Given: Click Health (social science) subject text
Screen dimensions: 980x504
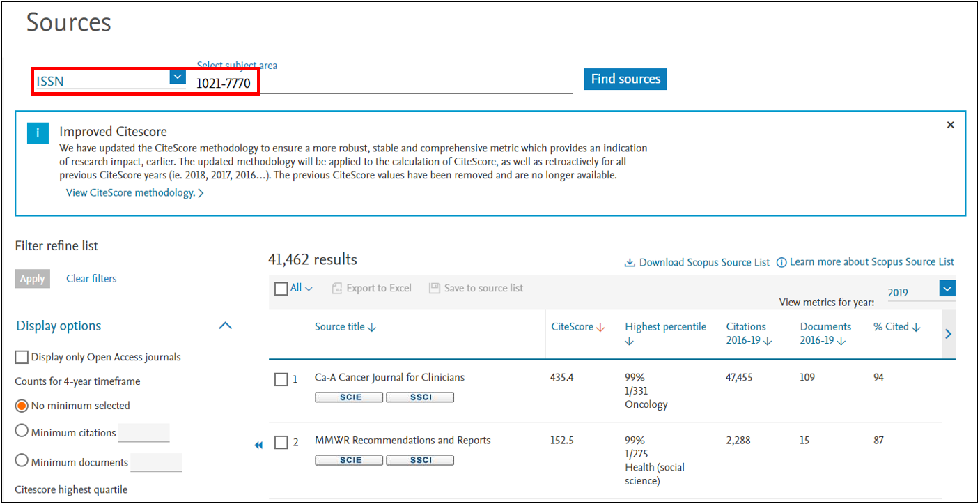Looking at the screenshot, I should pyautogui.click(x=655, y=474).
